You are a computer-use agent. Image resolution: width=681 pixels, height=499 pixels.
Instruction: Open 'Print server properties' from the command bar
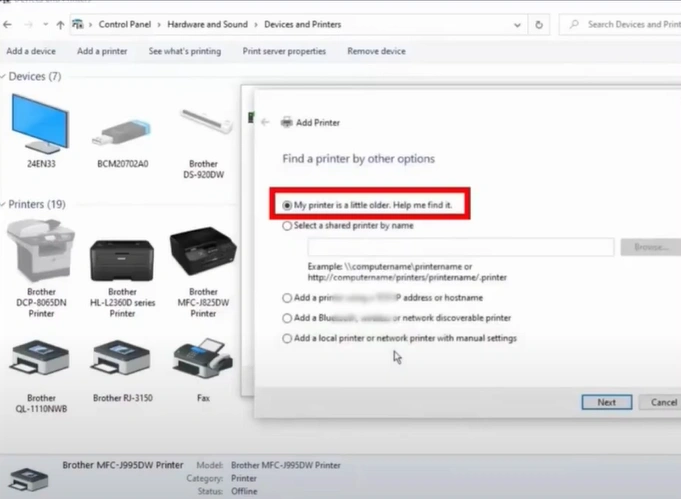[x=284, y=51]
